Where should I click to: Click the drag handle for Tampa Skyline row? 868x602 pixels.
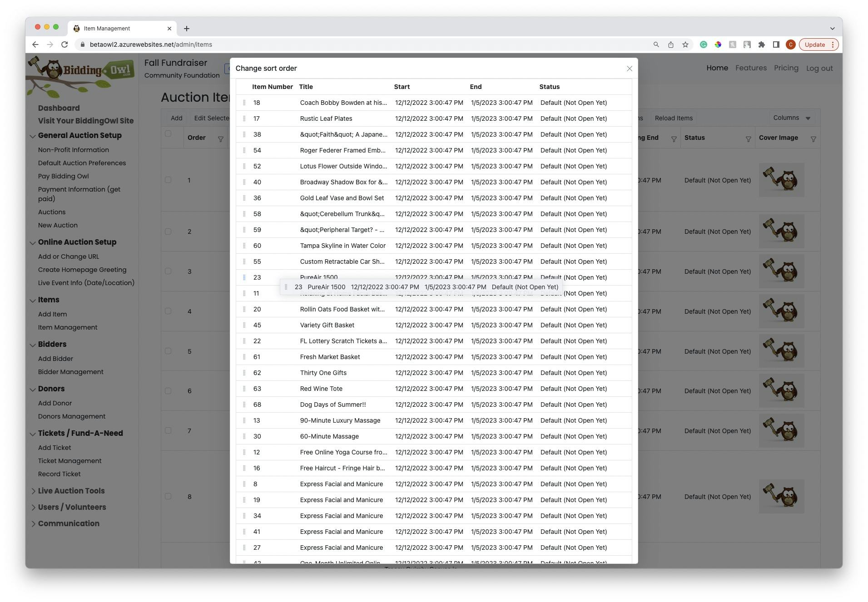[x=244, y=246]
